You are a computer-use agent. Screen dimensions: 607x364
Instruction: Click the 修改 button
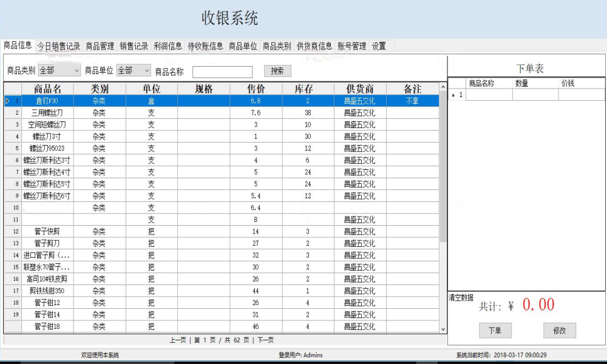click(560, 331)
